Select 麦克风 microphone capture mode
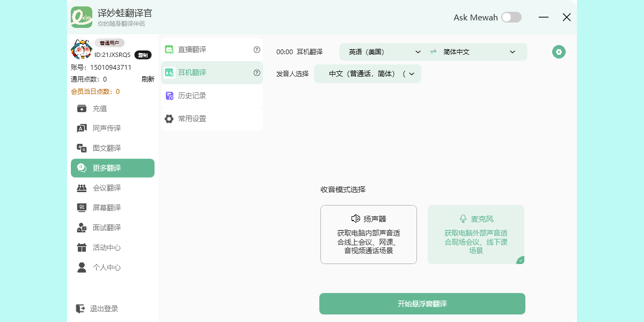644x322 pixels. click(x=476, y=235)
